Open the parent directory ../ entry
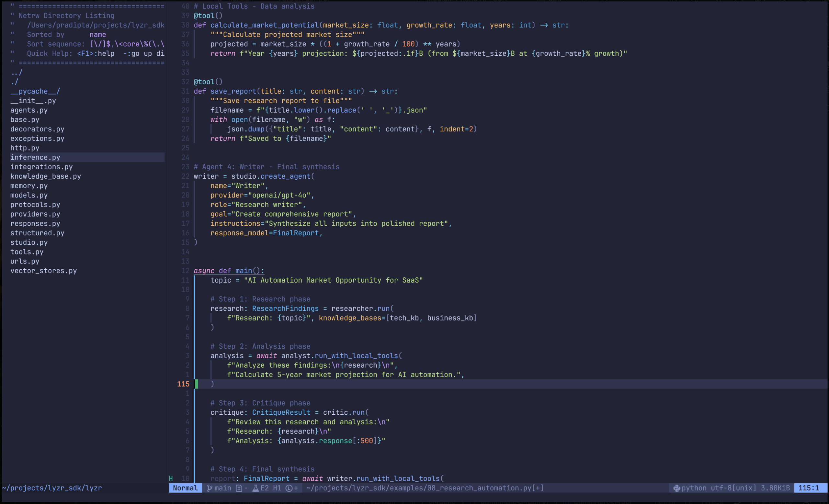 [x=17, y=72]
